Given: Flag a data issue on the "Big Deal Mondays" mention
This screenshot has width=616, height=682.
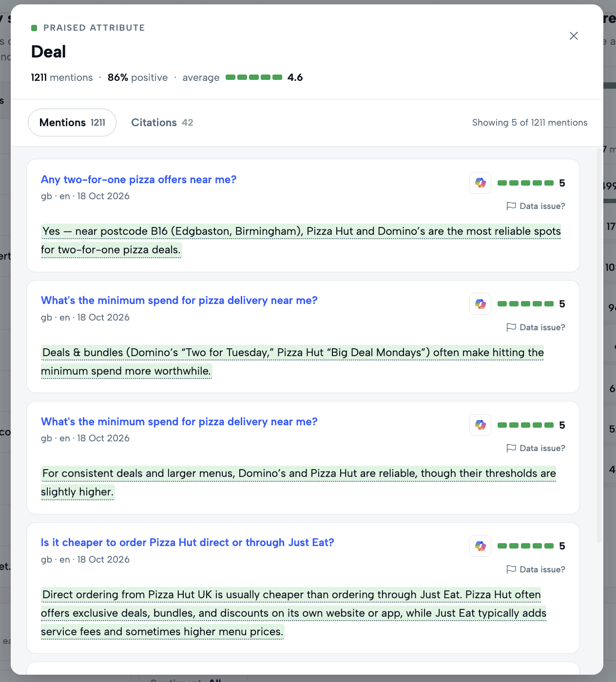Looking at the screenshot, I should (x=536, y=327).
